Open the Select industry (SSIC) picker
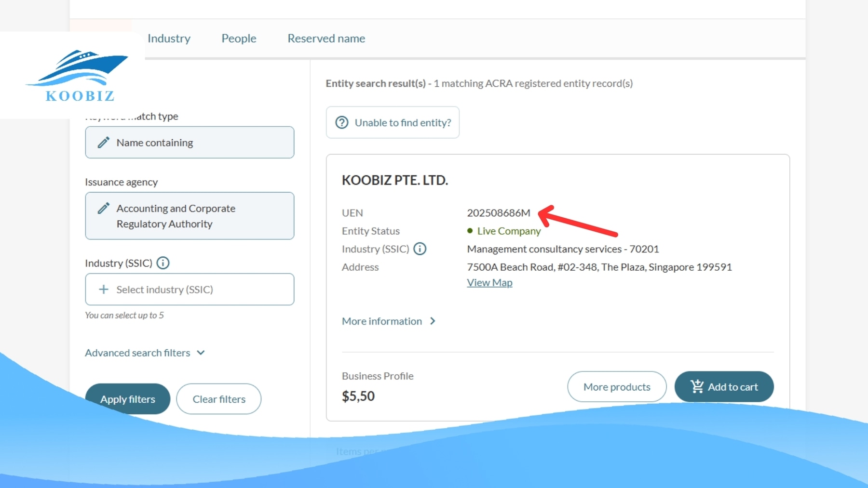 click(190, 289)
